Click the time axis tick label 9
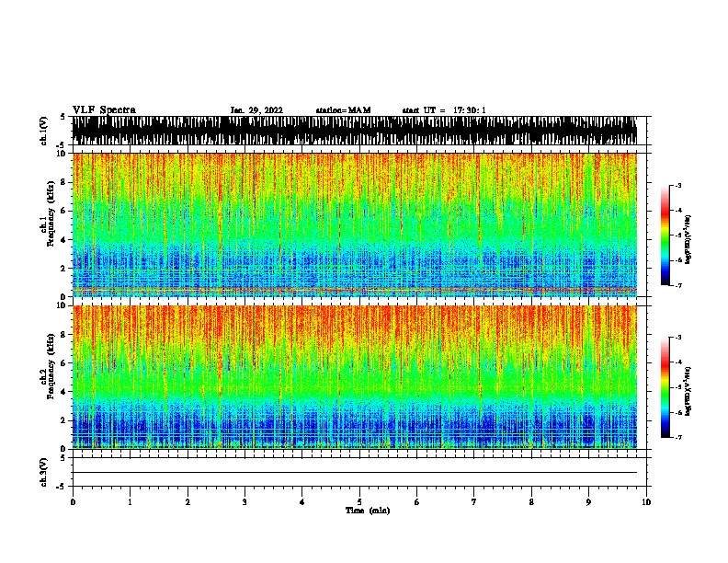728x563 pixels. click(588, 502)
